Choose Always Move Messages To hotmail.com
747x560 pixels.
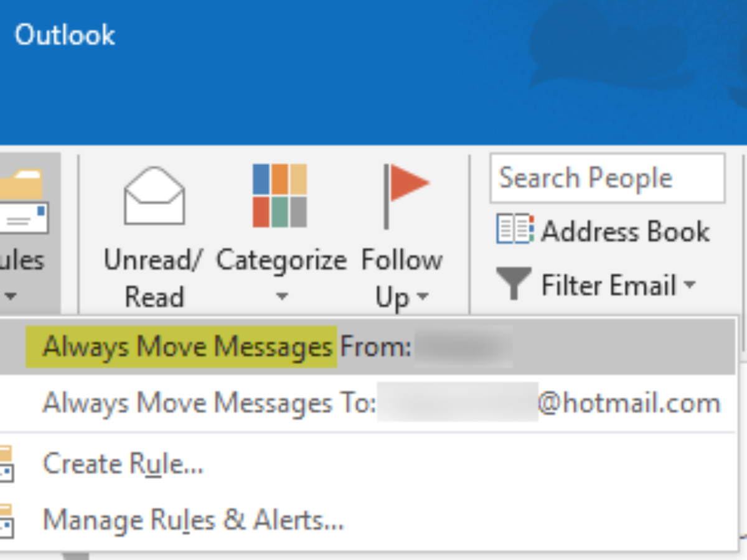pyautogui.click(x=380, y=403)
